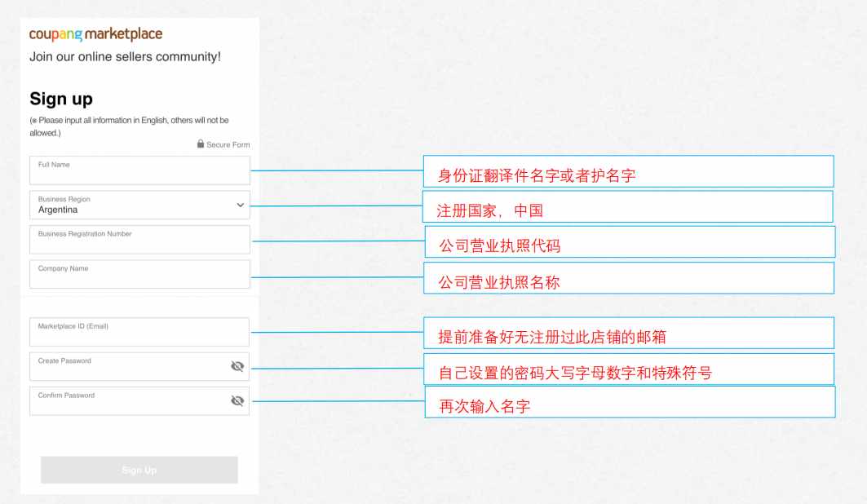The width and height of the screenshot is (867, 504).
Task: Click the 'Secure Form' text
Action: 228,145
